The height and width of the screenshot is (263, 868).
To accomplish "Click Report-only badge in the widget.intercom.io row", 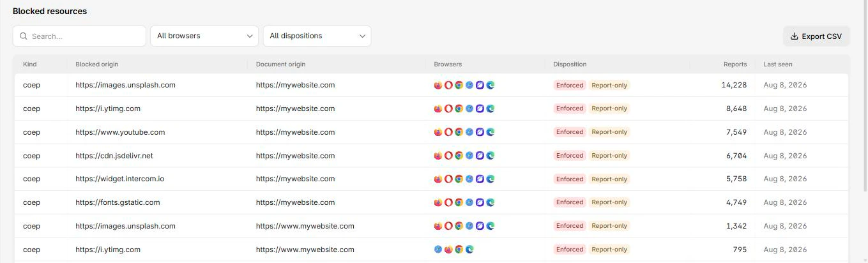I will pyautogui.click(x=609, y=179).
